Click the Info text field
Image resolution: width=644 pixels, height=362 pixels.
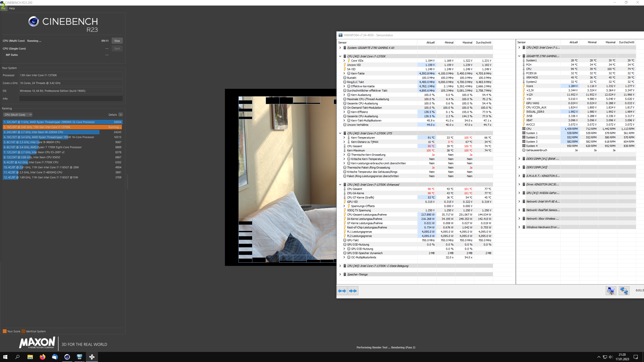click(x=71, y=99)
